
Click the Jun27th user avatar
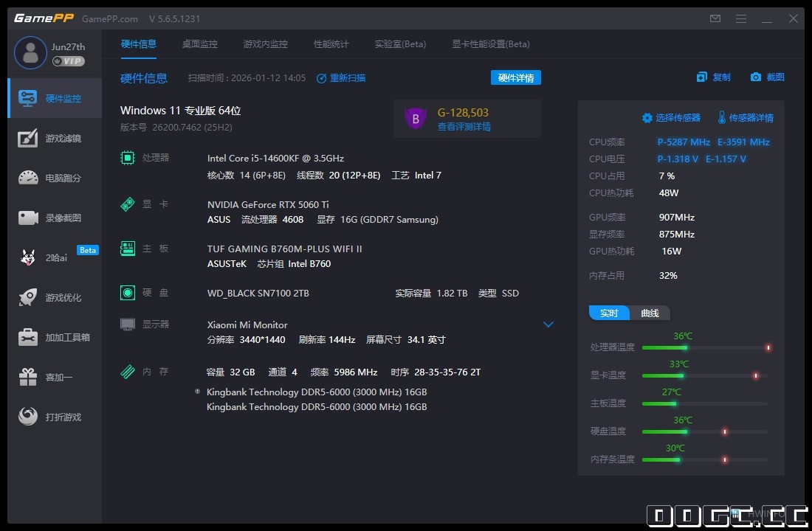[30, 52]
